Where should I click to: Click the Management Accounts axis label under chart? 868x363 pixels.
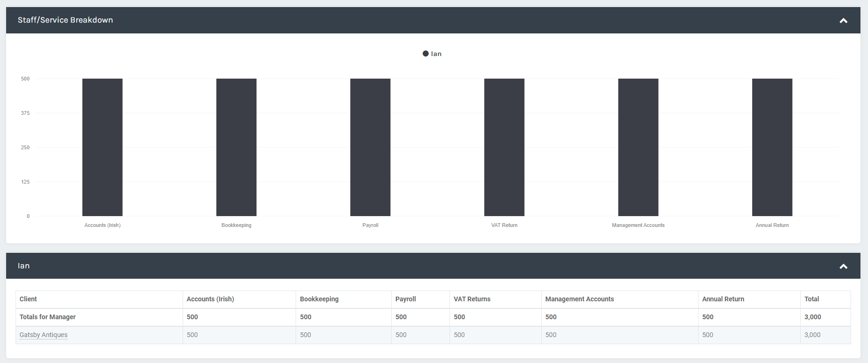[x=638, y=225]
